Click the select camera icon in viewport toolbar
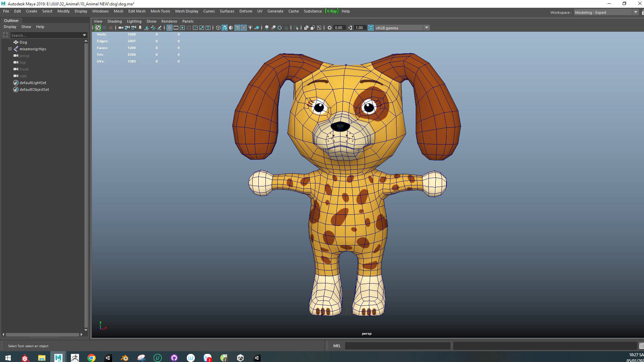 click(121, 28)
